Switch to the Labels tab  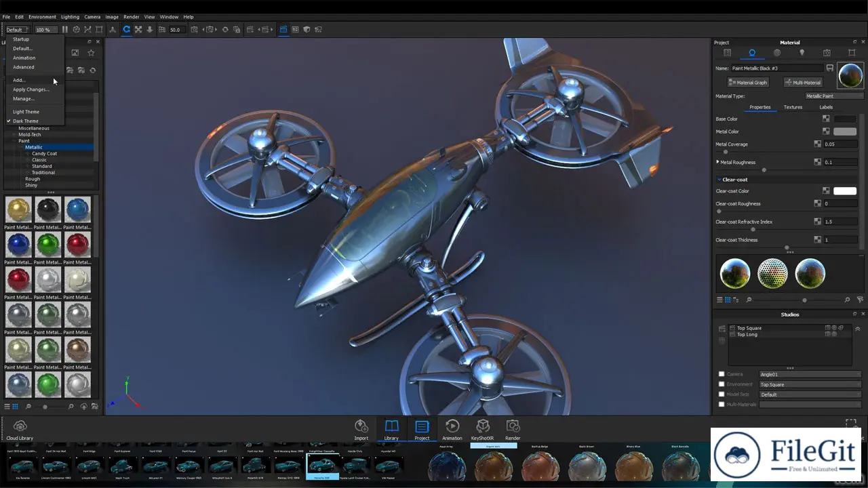[x=826, y=107]
